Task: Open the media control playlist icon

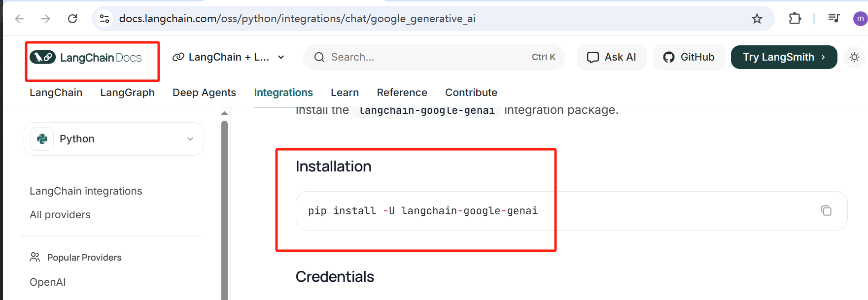Action: (x=834, y=19)
